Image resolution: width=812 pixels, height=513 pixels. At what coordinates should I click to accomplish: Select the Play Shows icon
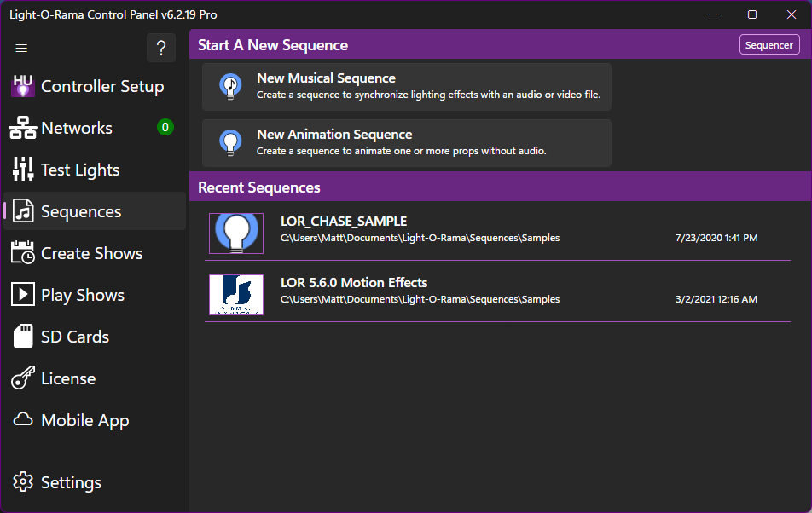coord(23,294)
